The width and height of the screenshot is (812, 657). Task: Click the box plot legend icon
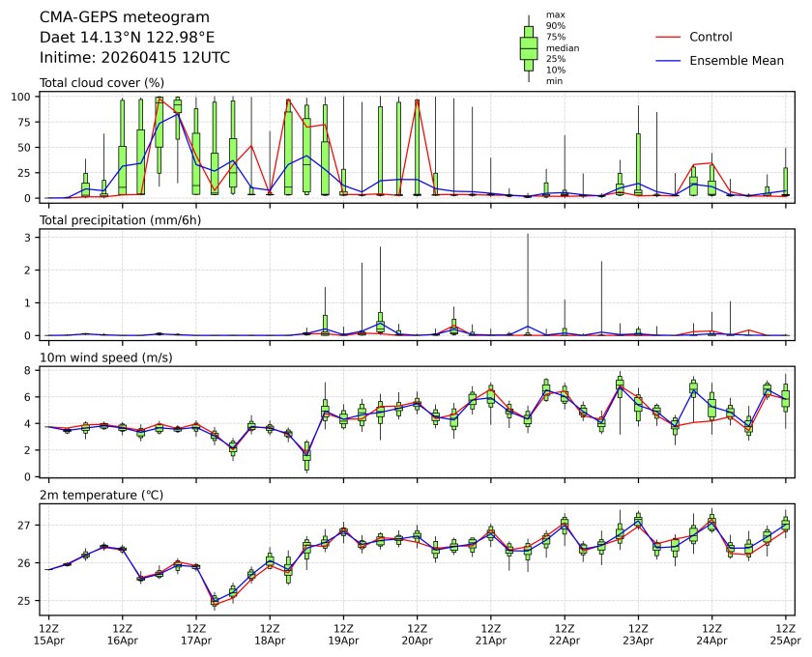[x=529, y=48]
